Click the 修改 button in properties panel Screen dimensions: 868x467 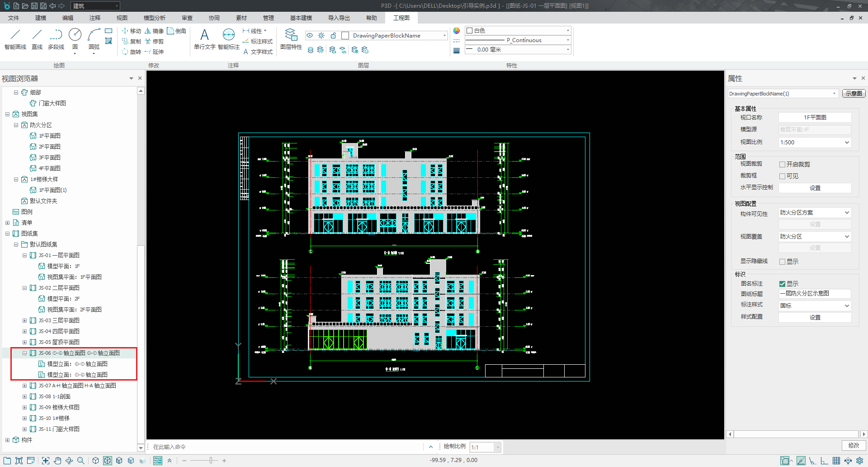853,445
